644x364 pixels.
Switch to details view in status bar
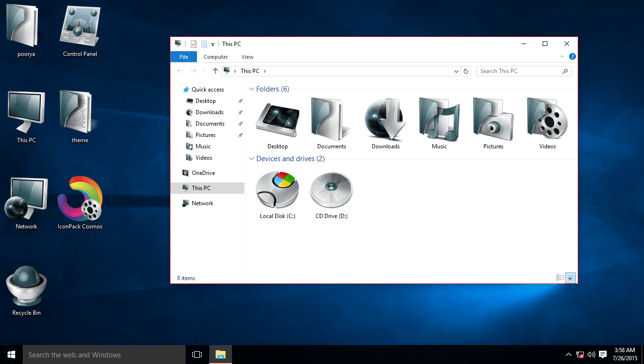click(560, 278)
